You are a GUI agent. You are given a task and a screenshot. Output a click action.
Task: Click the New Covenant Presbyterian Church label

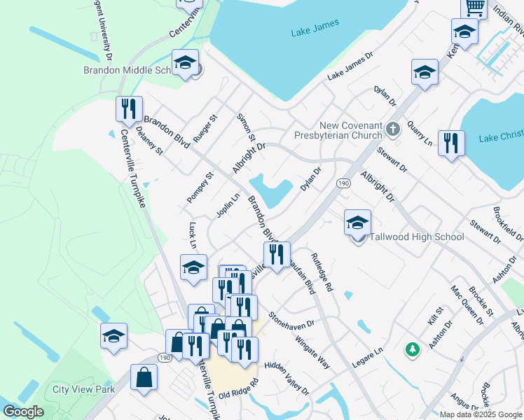pyautogui.click(x=338, y=130)
